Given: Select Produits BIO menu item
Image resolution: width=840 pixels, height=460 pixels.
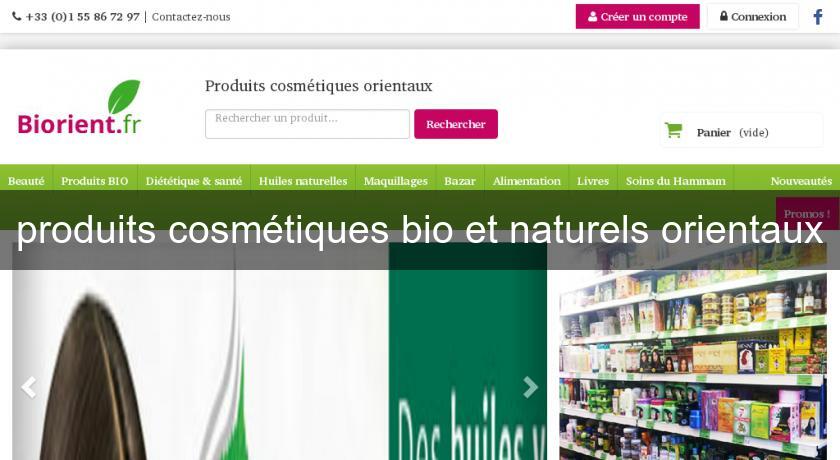Looking at the screenshot, I should tap(95, 181).
